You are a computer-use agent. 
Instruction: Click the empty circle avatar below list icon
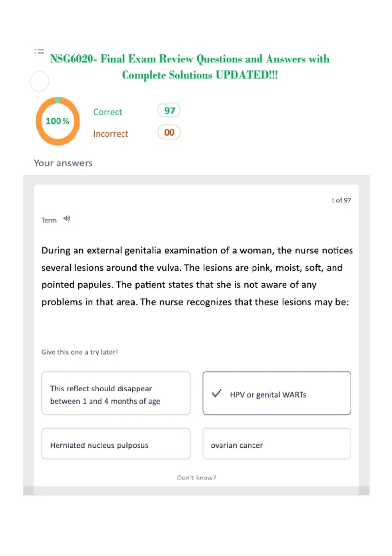click(40, 81)
